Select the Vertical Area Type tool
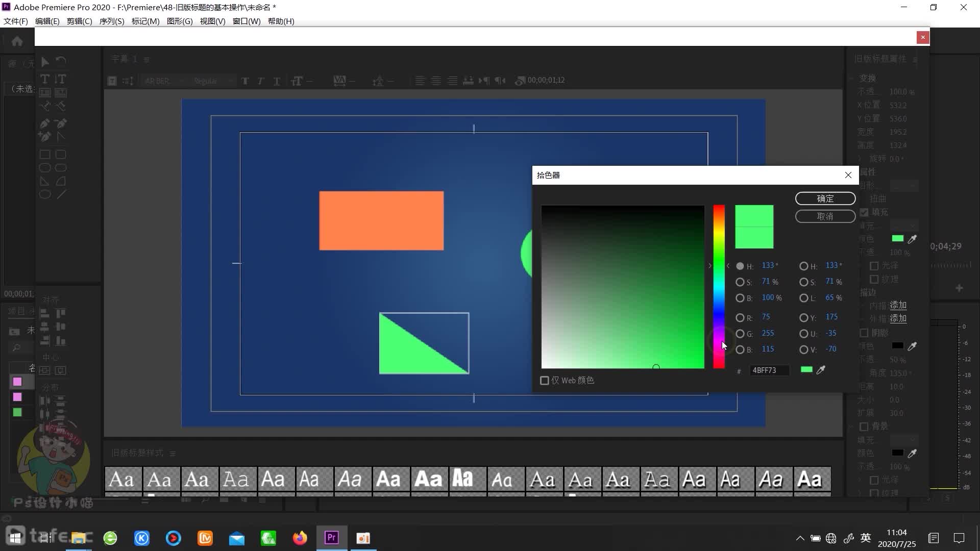The width and height of the screenshot is (980, 551). 61,93
